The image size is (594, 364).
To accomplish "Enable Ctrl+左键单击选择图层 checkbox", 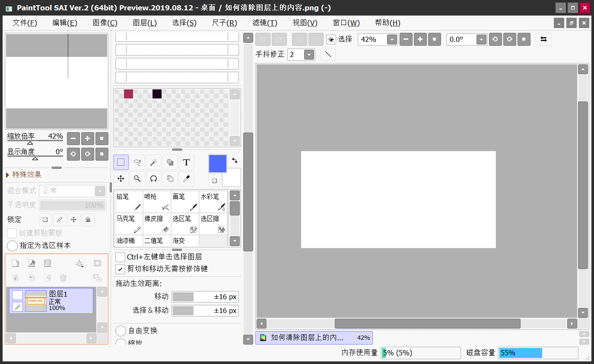I will (x=121, y=257).
